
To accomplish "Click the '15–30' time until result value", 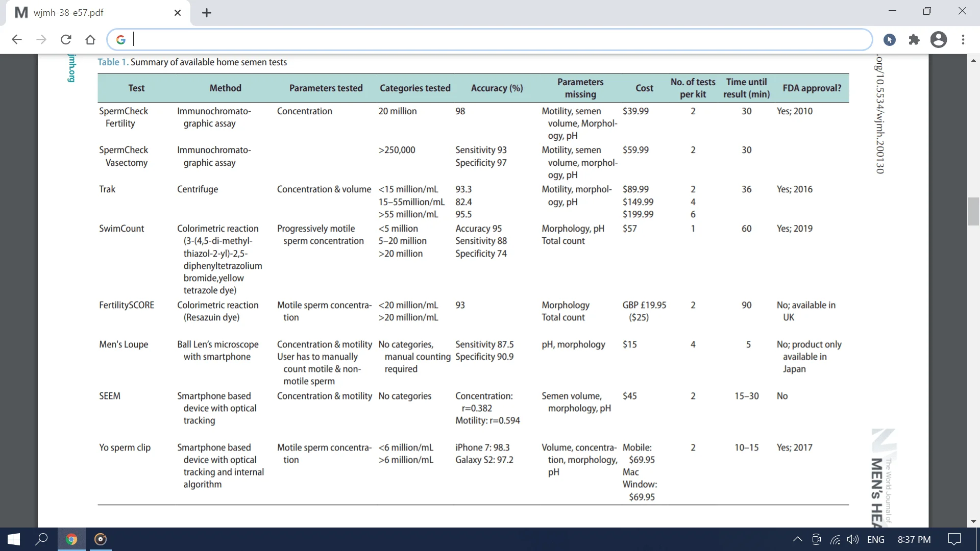I will (747, 396).
